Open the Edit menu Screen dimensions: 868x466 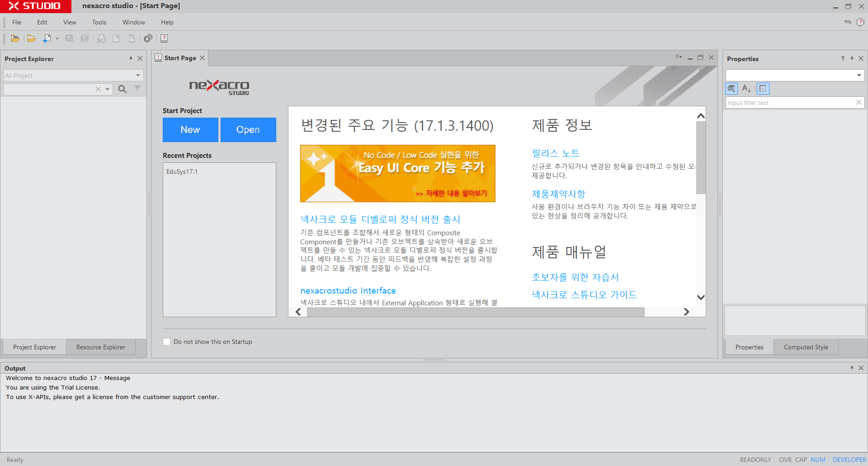coord(42,22)
